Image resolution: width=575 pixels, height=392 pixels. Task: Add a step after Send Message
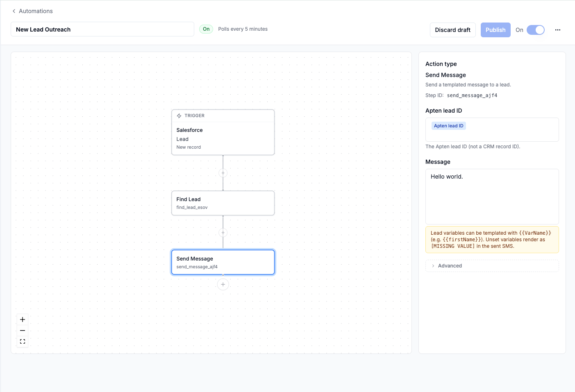223,284
